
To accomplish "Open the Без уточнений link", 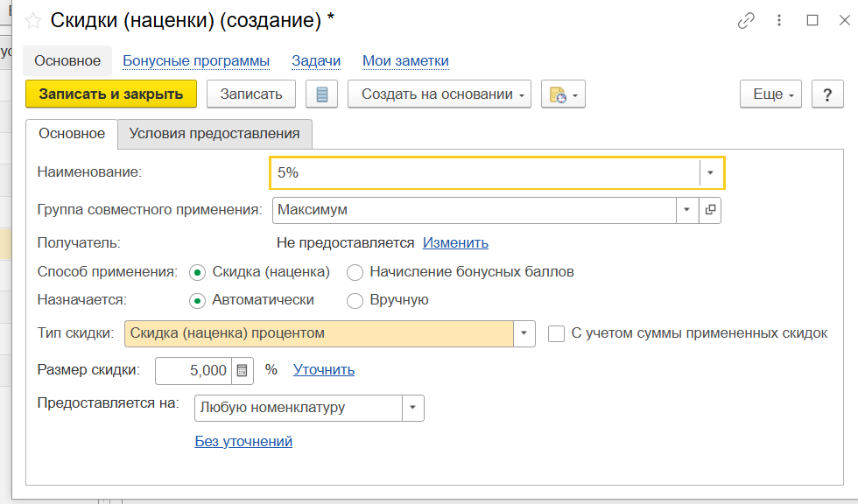I will 243,442.
